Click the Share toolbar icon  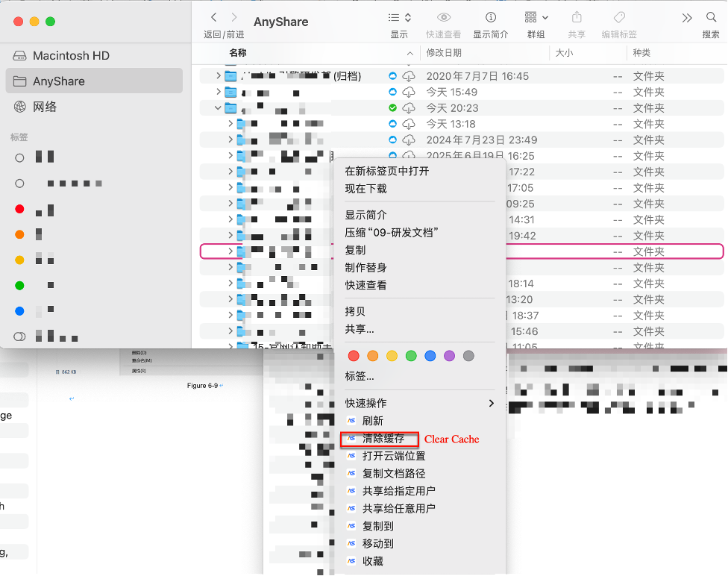pos(577,17)
